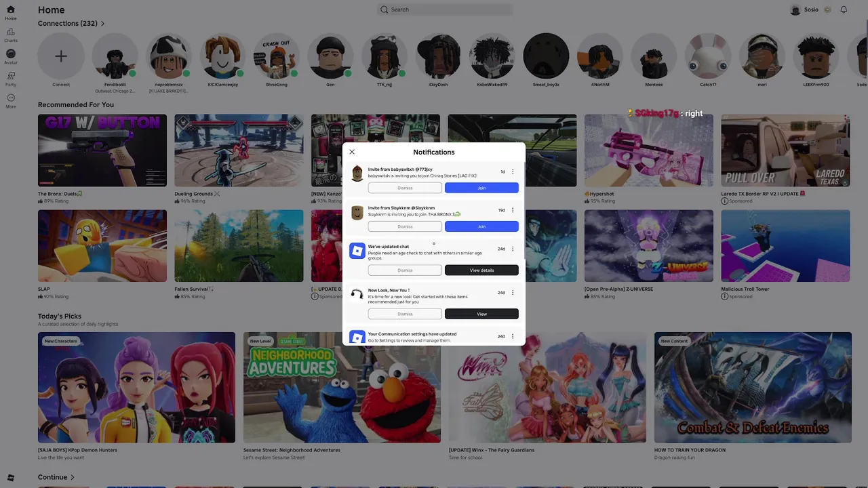Click 'Your Communication settings have updated' text
Viewport: 868px width, 488px height.
pyautogui.click(x=412, y=334)
